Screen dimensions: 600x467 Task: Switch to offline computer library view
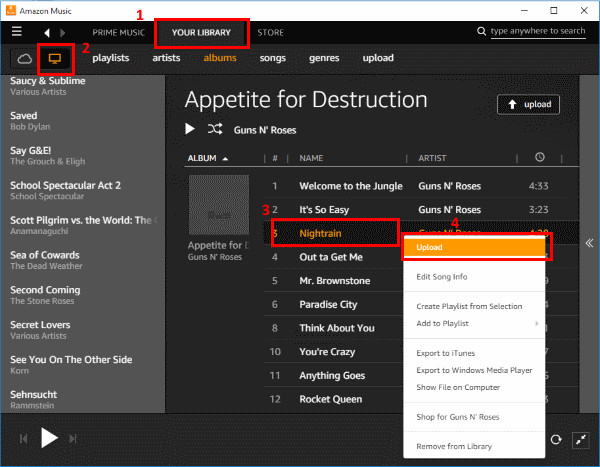coord(55,58)
